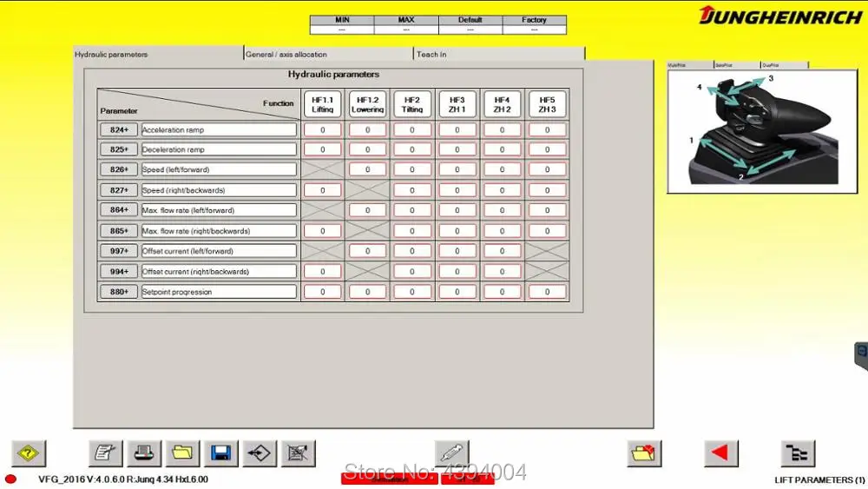The height and width of the screenshot is (489, 868).
Task: Click the diamond arrows transfer icon
Action: tap(259, 453)
